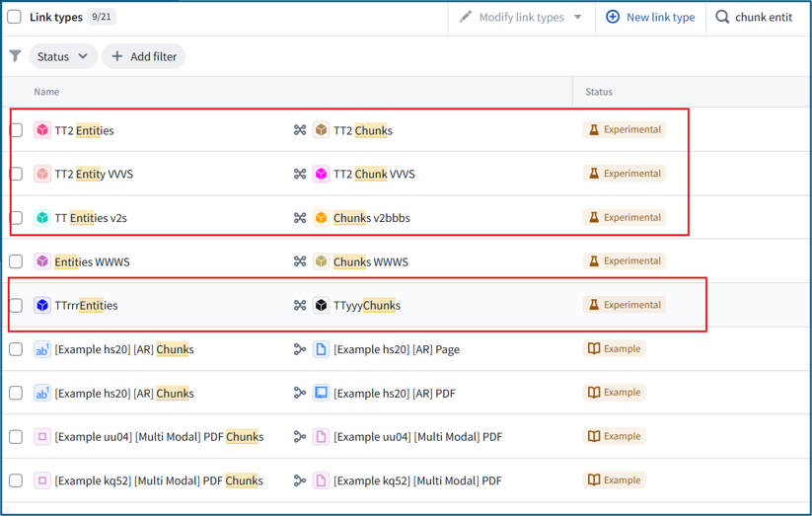Click the Add filter button
This screenshot has height=516, width=812.
click(143, 56)
